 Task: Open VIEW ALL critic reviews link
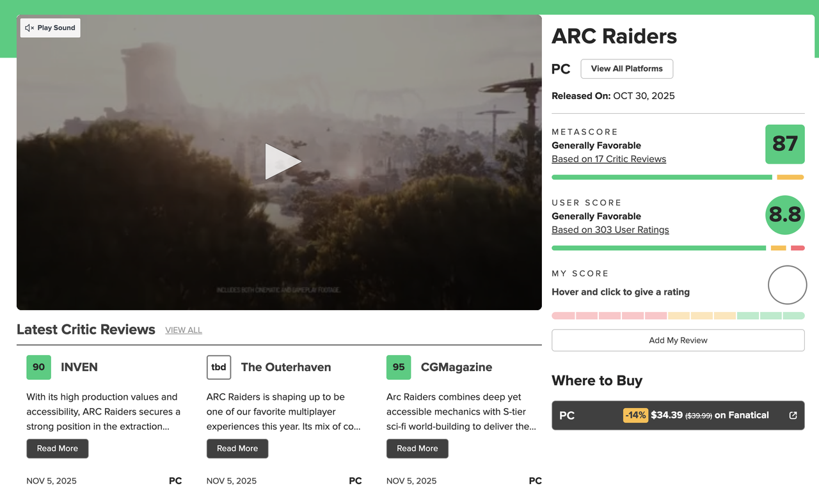[x=184, y=330]
